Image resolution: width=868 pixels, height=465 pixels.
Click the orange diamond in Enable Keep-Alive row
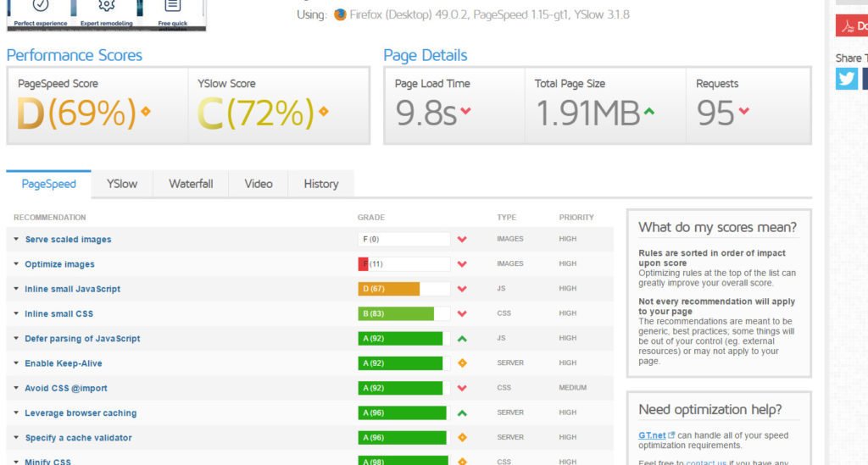point(462,363)
